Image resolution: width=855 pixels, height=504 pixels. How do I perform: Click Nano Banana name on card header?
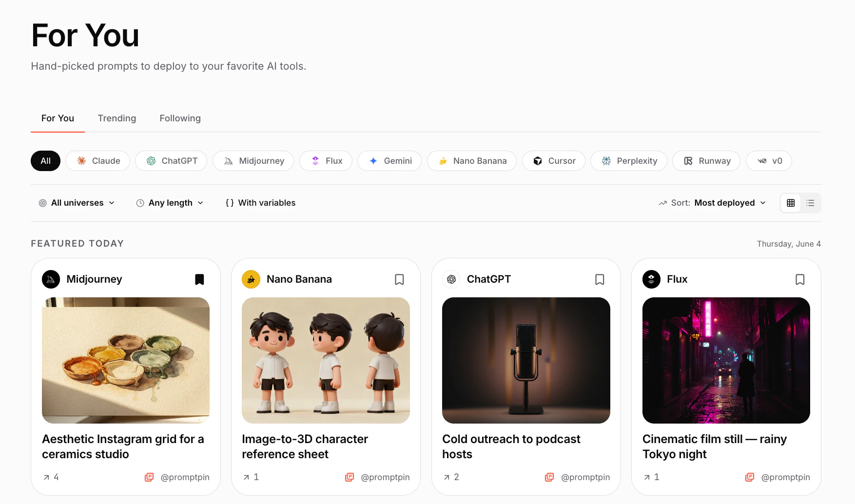point(299,279)
